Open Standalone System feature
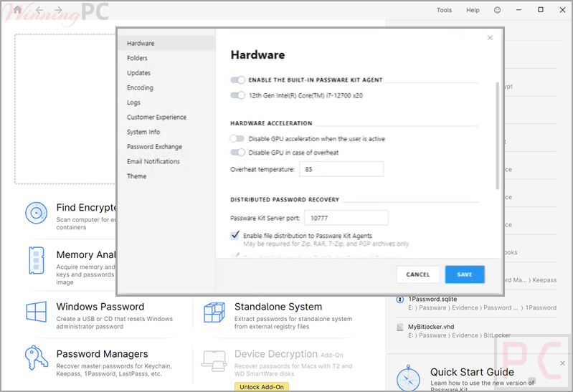 [x=278, y=307]
